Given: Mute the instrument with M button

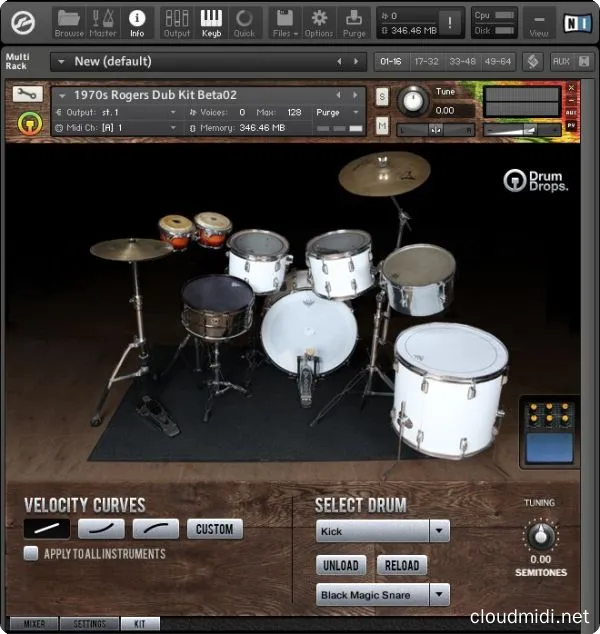Looking at the screenshot, I should point(382,126).
